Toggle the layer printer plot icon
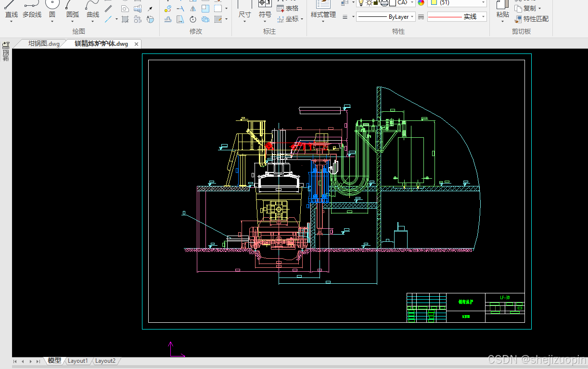The height and width of the screenshot is (369, 588). (384, 3)
